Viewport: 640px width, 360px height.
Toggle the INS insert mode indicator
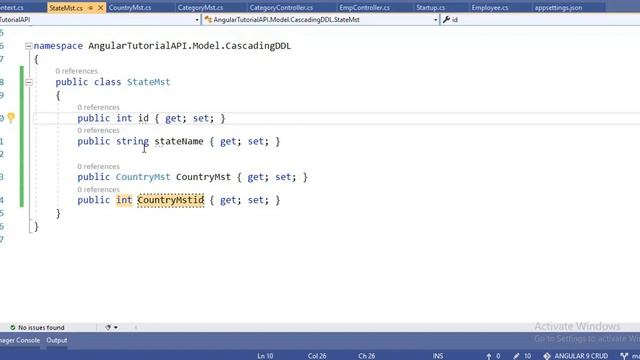pyautogui.click(x=438, y=356)
